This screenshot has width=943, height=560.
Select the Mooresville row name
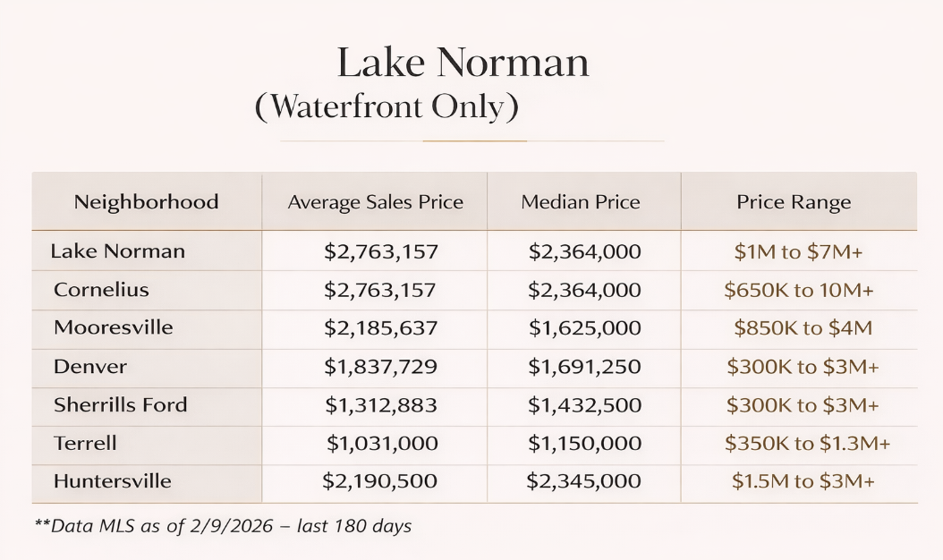coord(114,327)
